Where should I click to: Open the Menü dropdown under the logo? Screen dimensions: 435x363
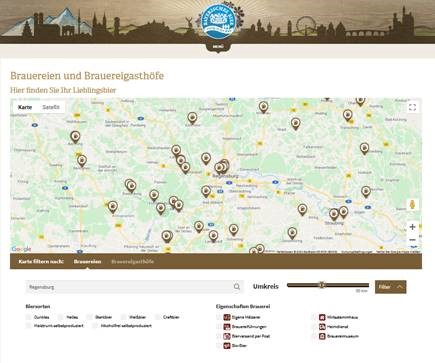(x=218, y=47)
